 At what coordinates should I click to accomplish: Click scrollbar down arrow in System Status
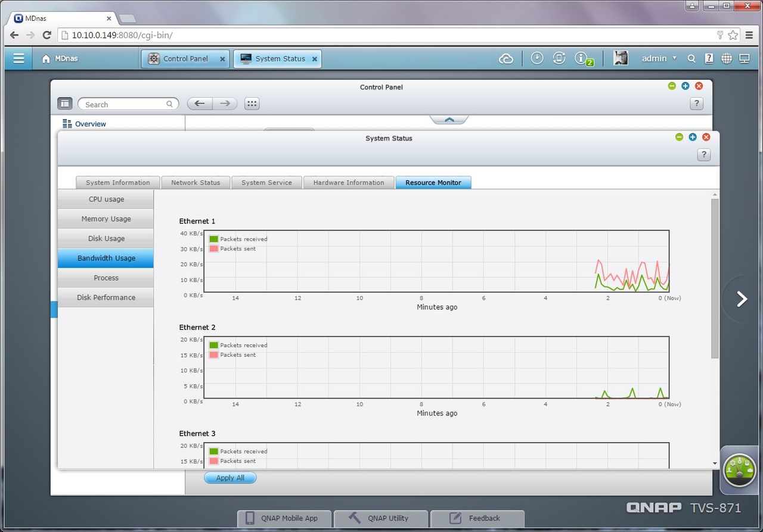715,463
